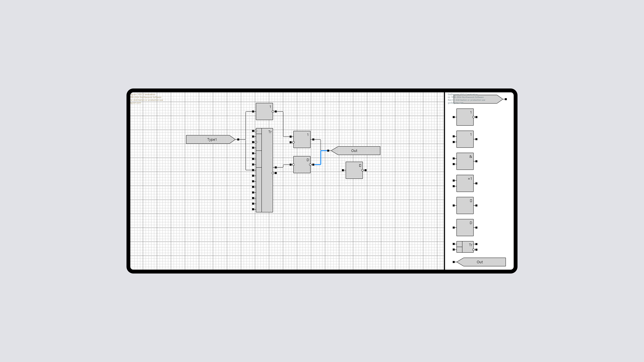The height and width of the screenshot is (362, 644).
Task: Select the unconnected block below Out node
Action: [x=354, y=170]
